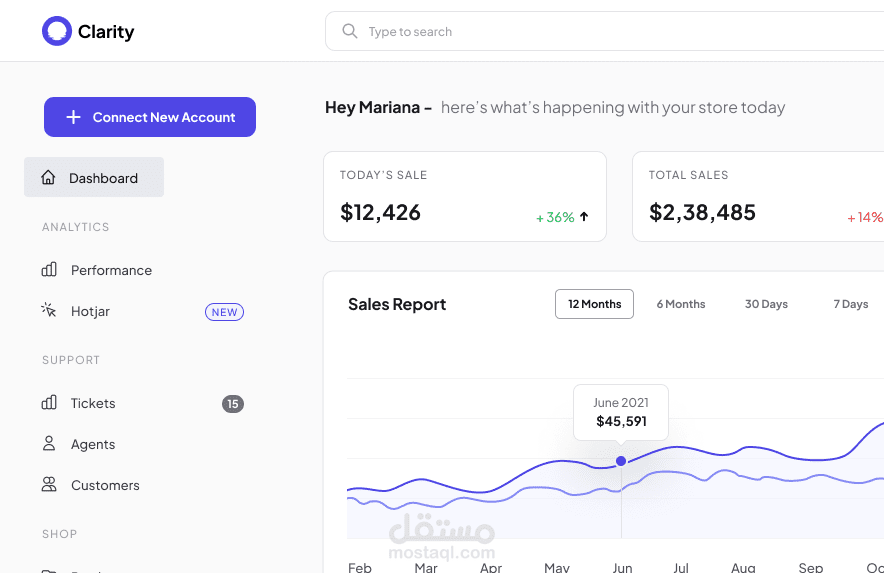Navigate to Agents
884x573 pixels.
coord(93,444)
